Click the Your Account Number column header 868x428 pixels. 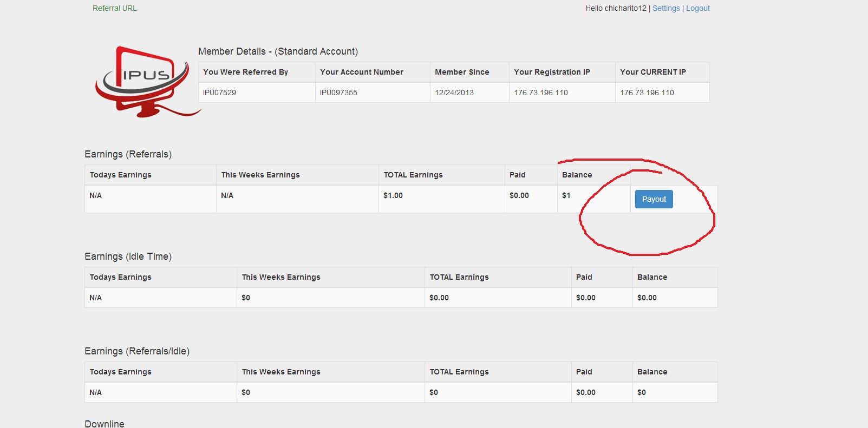(x=362, y=72)
